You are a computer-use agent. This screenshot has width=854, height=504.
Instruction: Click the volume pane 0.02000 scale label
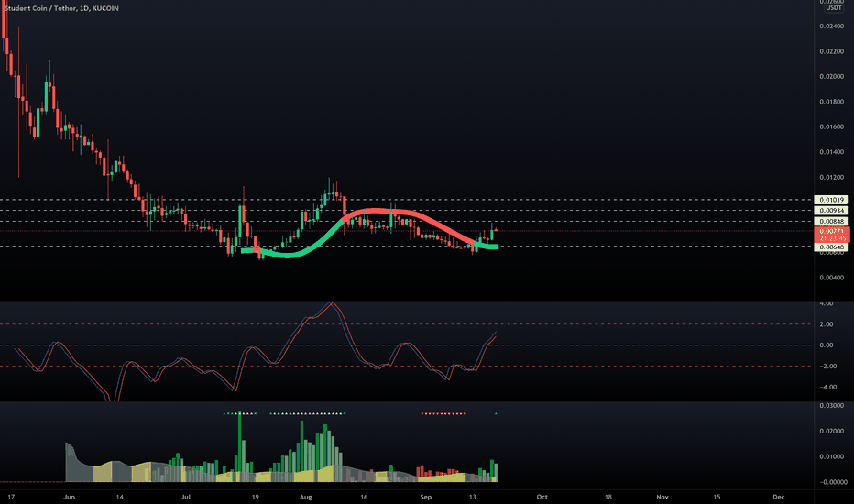click(832, 431)
